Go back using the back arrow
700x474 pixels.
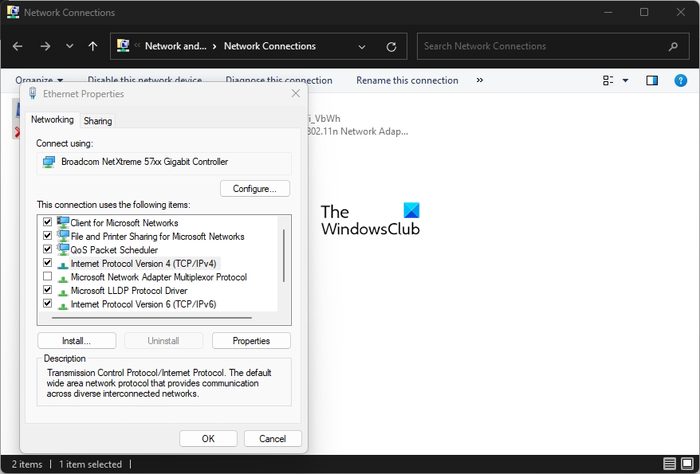click(x=17, y=46)
